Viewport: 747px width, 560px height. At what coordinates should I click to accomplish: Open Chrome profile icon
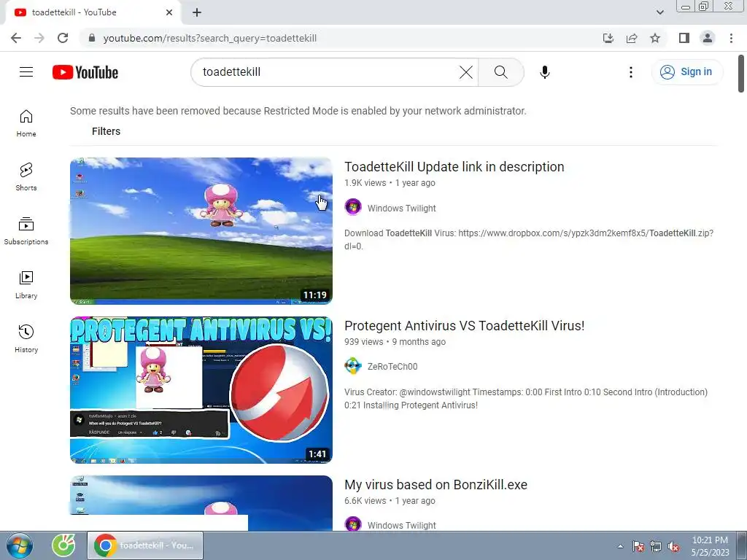click(x=708, y=38)
